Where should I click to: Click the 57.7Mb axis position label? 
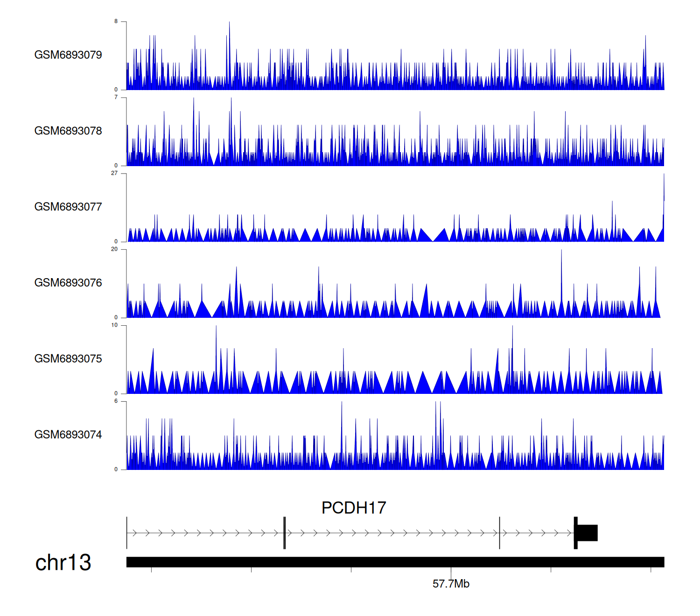click(x=451, y=584)
